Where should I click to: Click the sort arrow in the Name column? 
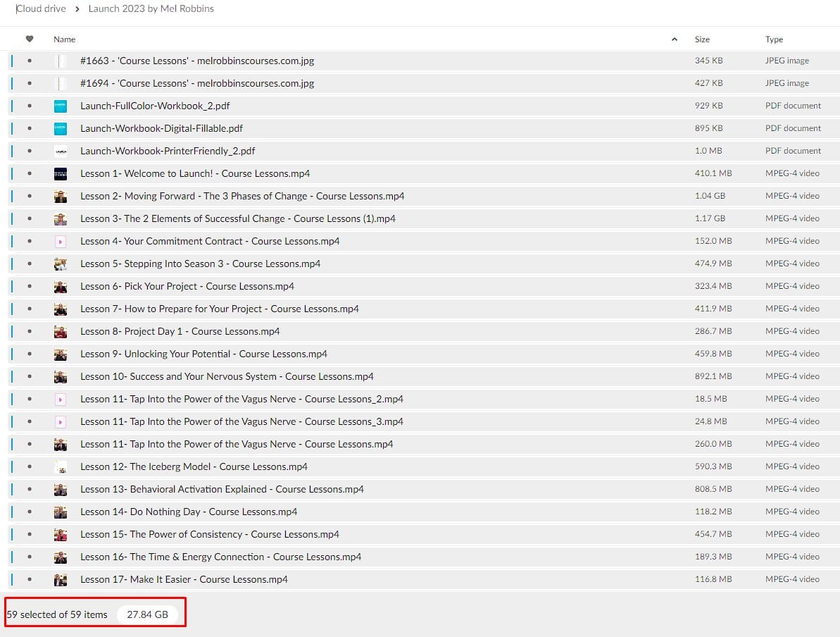click(675, 39)
